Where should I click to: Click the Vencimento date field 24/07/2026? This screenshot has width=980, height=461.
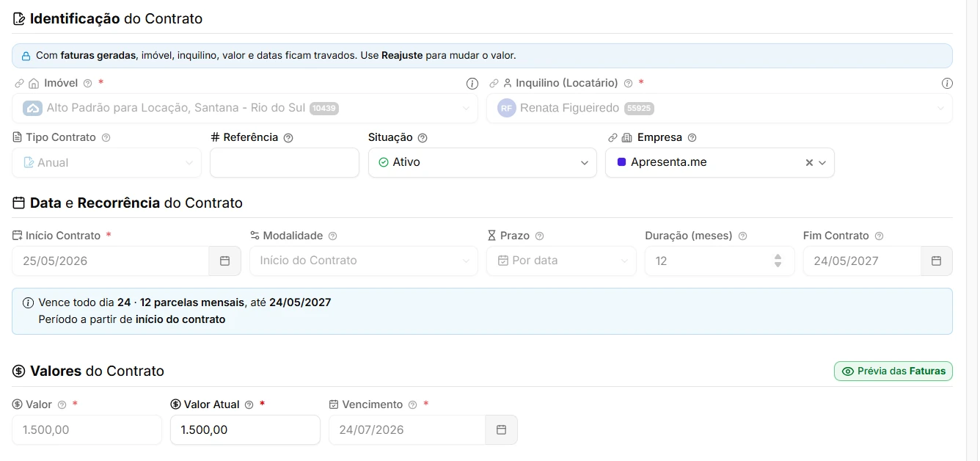point(407,430)
